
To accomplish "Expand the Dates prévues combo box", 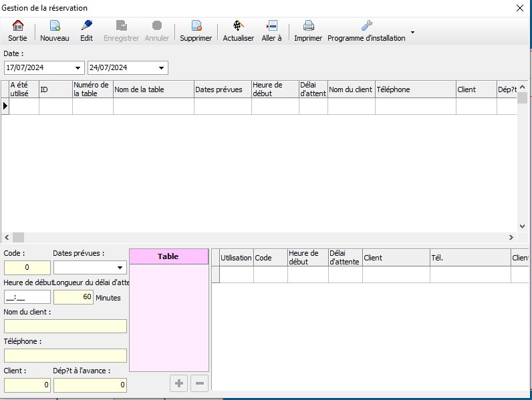I will pyautogui.click(x=120, y=268).
